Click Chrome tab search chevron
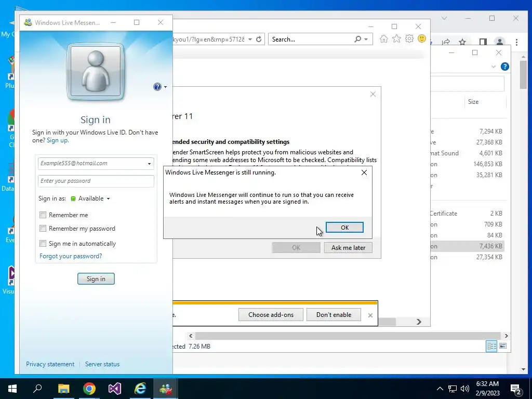 [444, 18]
